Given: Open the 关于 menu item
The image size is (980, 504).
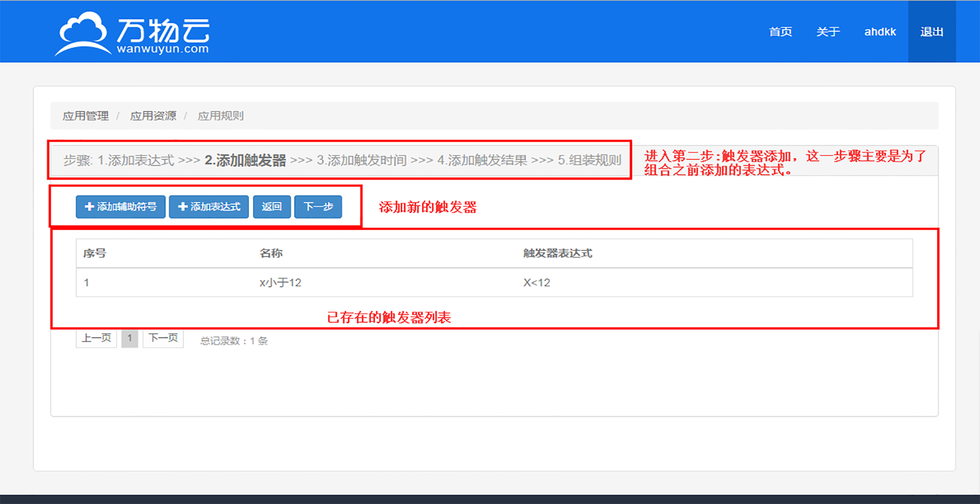Looking at the screenshot, I should point(828,32).
